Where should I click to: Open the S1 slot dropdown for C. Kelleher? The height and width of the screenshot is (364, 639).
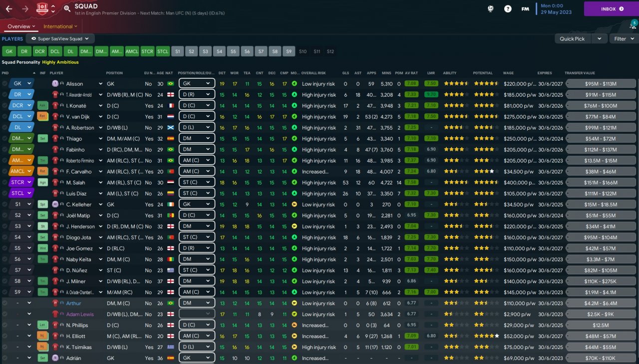coord(21,204)
